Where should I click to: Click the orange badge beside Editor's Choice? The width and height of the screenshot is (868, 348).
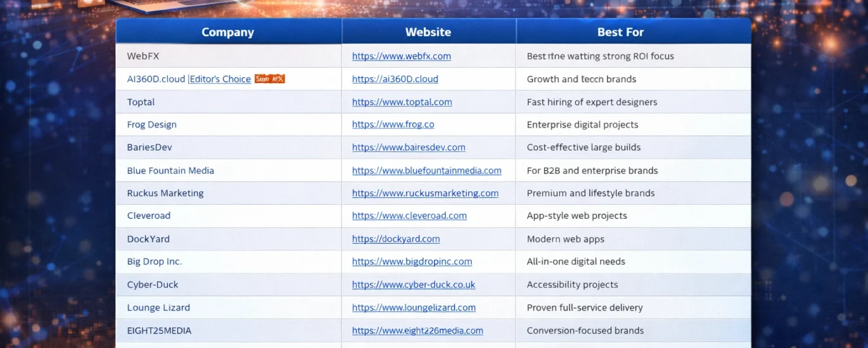(x=270, y=79)
